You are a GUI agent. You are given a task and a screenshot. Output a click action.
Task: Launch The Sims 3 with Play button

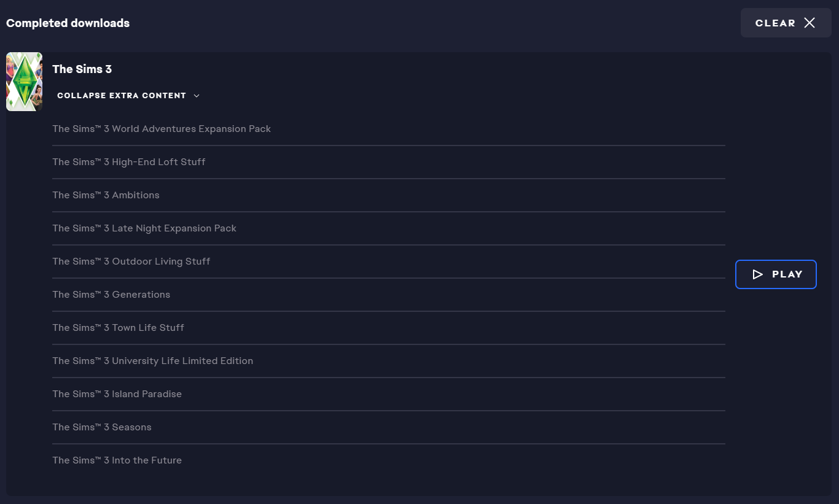(776, 274)
